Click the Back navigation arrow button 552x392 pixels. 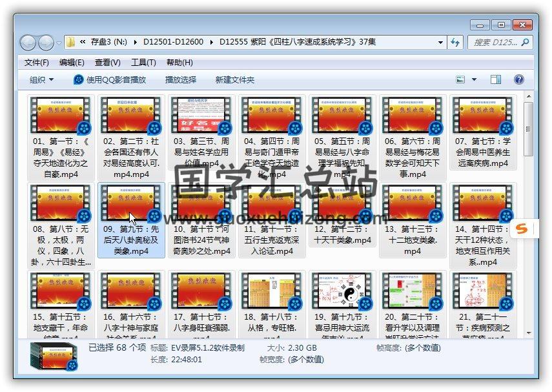(x=28, y=43)
